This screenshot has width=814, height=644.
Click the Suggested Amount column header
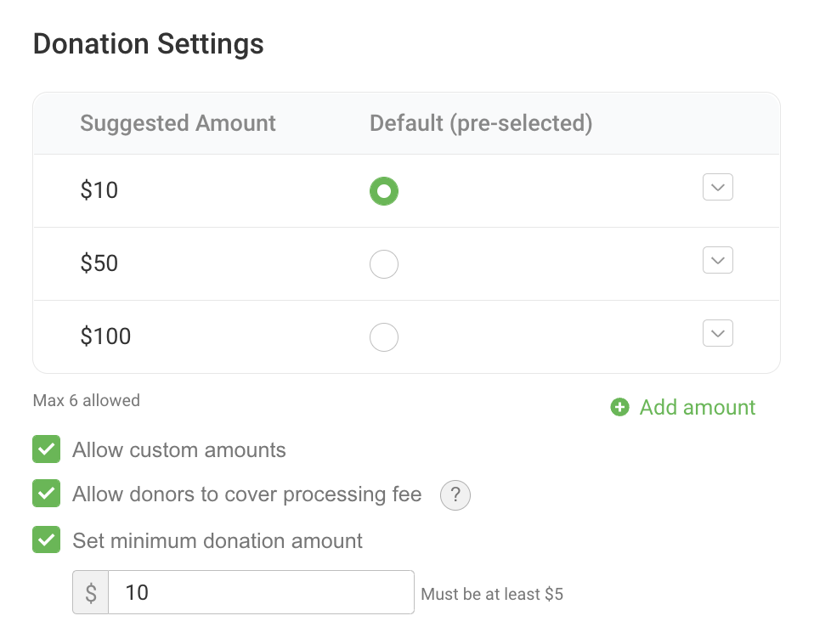pyautogui.click(x=178, y=123)
